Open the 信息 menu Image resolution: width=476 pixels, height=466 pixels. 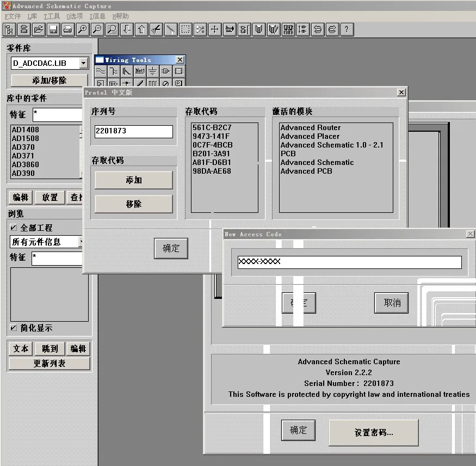point(97,16)
